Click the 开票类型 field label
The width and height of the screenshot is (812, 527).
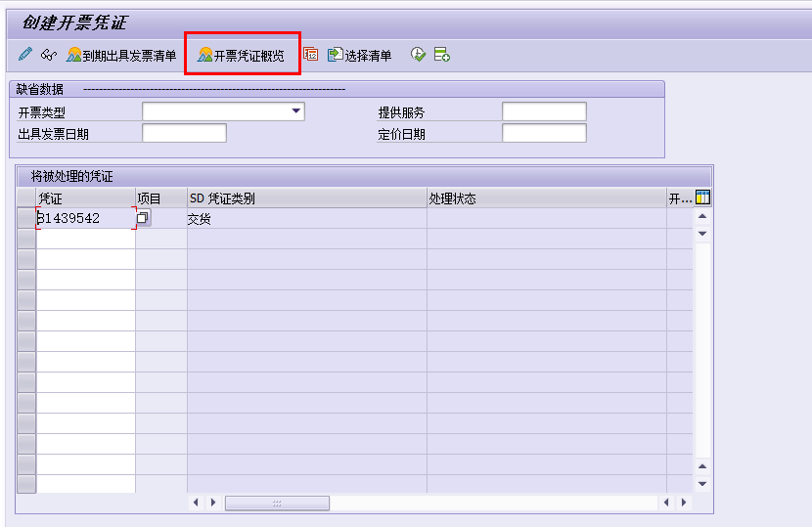(42, 112)
